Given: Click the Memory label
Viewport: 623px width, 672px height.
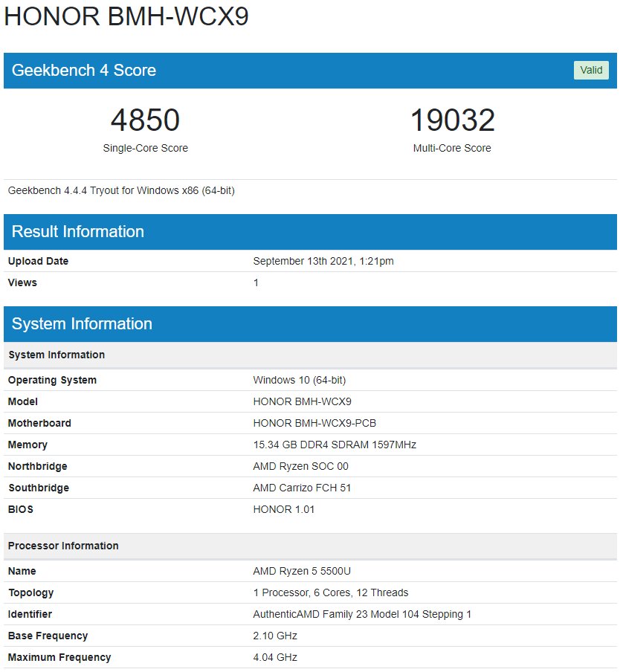Looking at the screenshot, I should [x=28, y=445].
